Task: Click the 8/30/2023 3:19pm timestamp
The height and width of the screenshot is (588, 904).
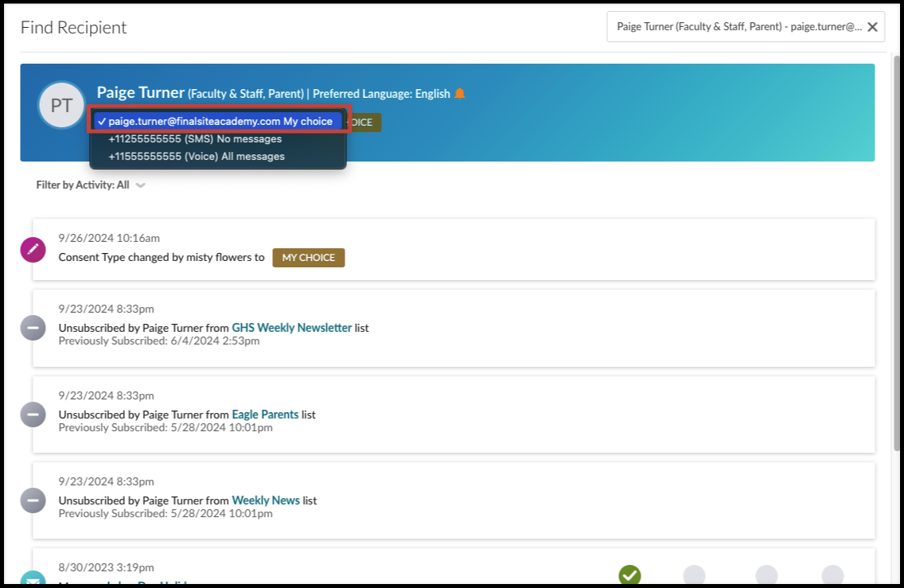Action: click(x=106, y=568)
